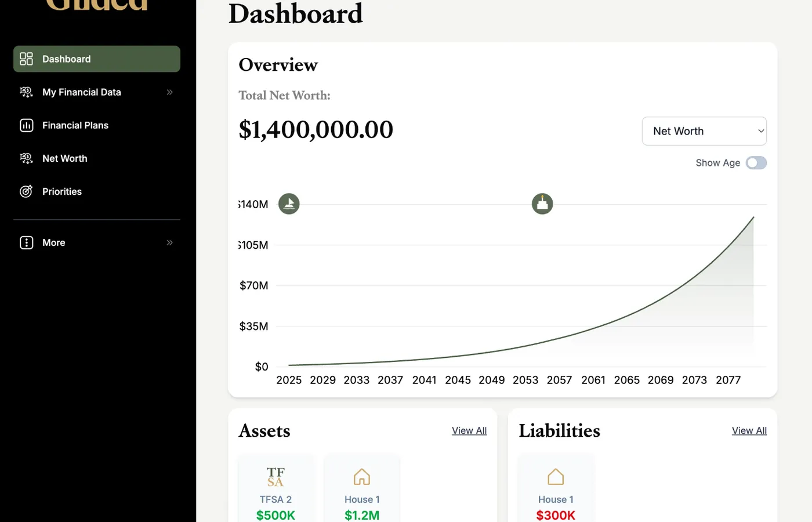Expand the My Financial Data section
The height and width of the screenshot is (522, 812).
[x=169, y=92]
